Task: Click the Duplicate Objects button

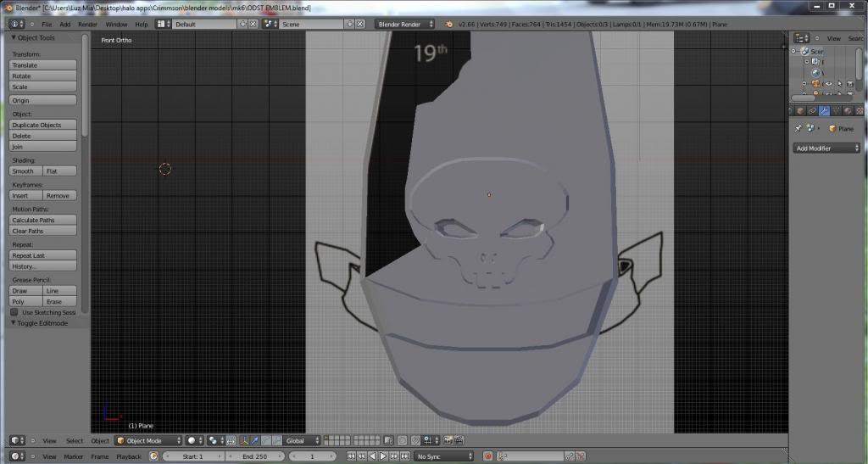Action: [x=42, y=125]
